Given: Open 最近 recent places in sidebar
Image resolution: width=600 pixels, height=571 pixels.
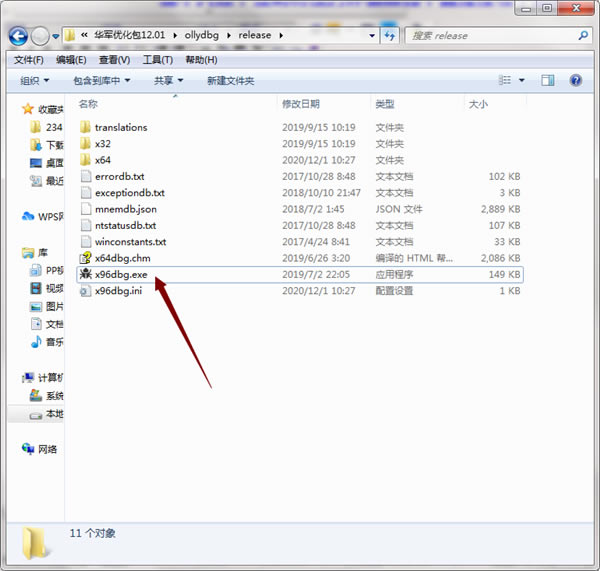Looking at the screenshot, I should click(55, 181).
